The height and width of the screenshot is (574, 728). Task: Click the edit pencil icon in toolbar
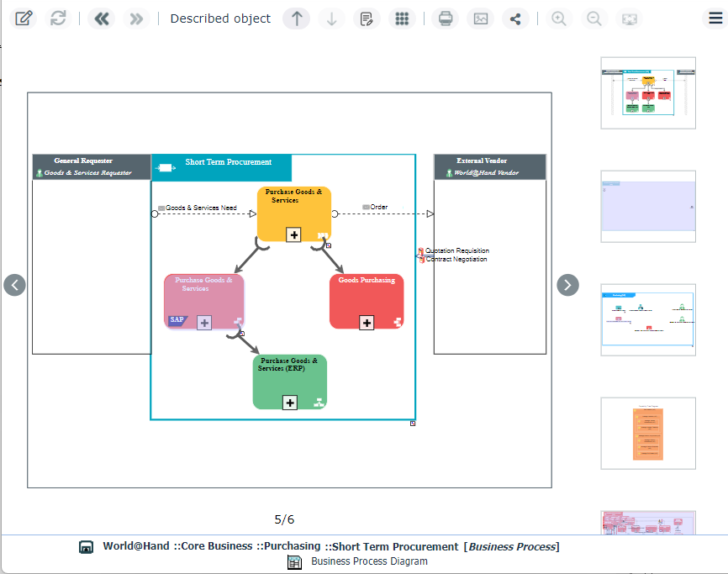(x=24, y=18)
